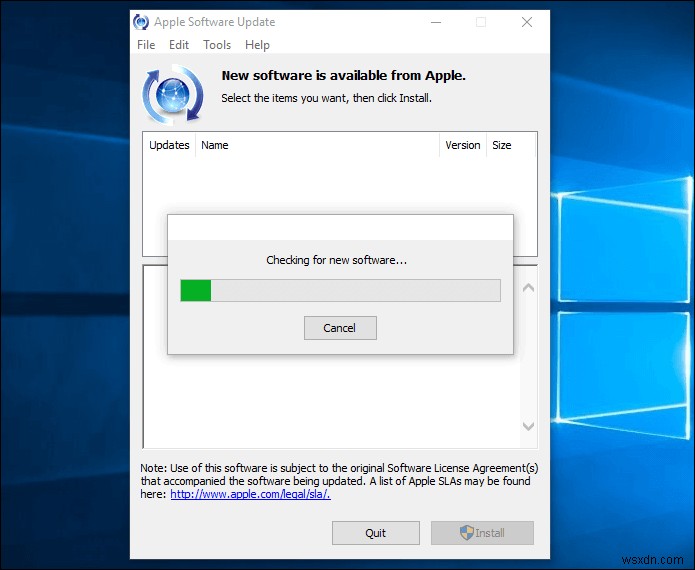
Task: Click the 'Checking for new software...' text
Action: [336, 260]
